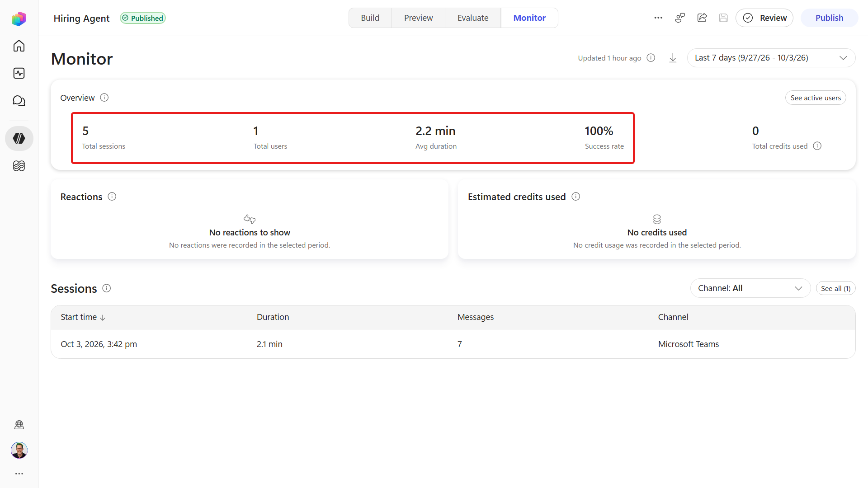This screenshot has height=488, width=868.
Task: Open the Activity icon in sidebar
Action: [19, 73]
